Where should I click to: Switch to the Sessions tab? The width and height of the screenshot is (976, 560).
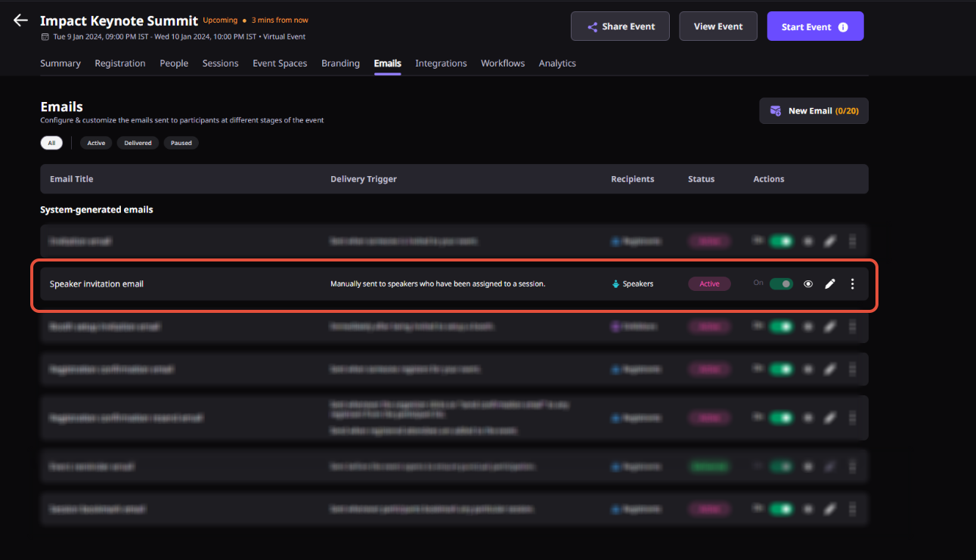coord(221,63)
